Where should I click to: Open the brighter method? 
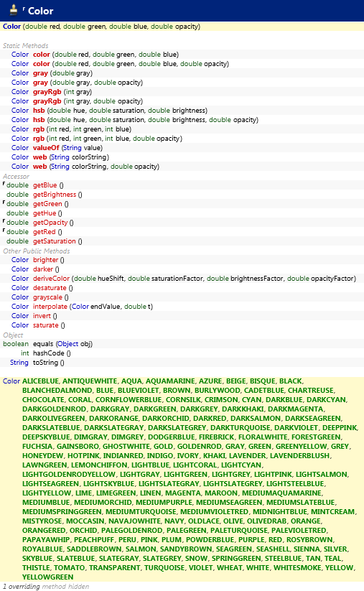pyautogui.click(x=46, y=260)
